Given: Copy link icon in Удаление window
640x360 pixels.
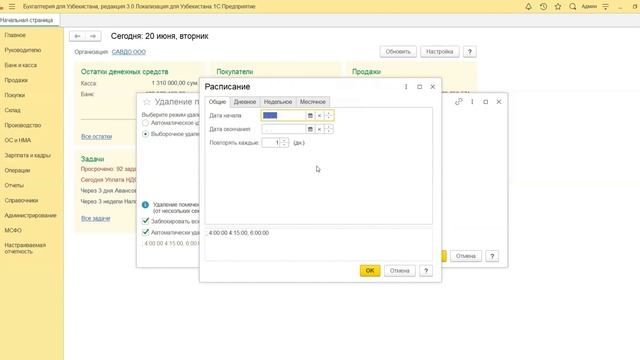Looking at the screenshot, I should (x=459, y=102).
